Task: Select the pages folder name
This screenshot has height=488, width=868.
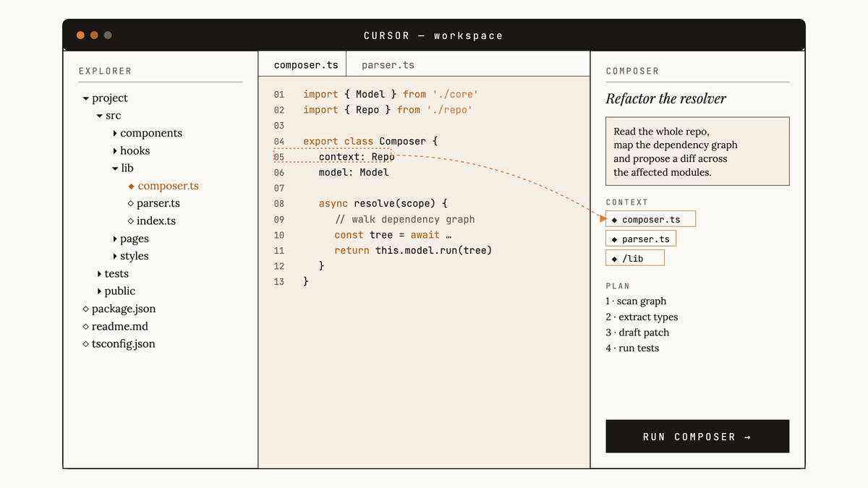Action: pyautogui.click(x=135, y=239)
